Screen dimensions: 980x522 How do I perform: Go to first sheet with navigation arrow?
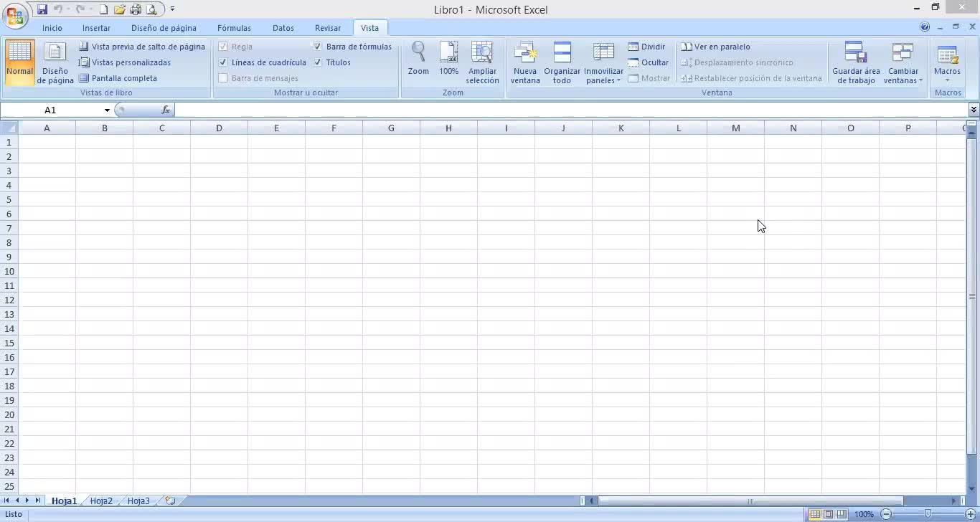click(x=7, y=500)
